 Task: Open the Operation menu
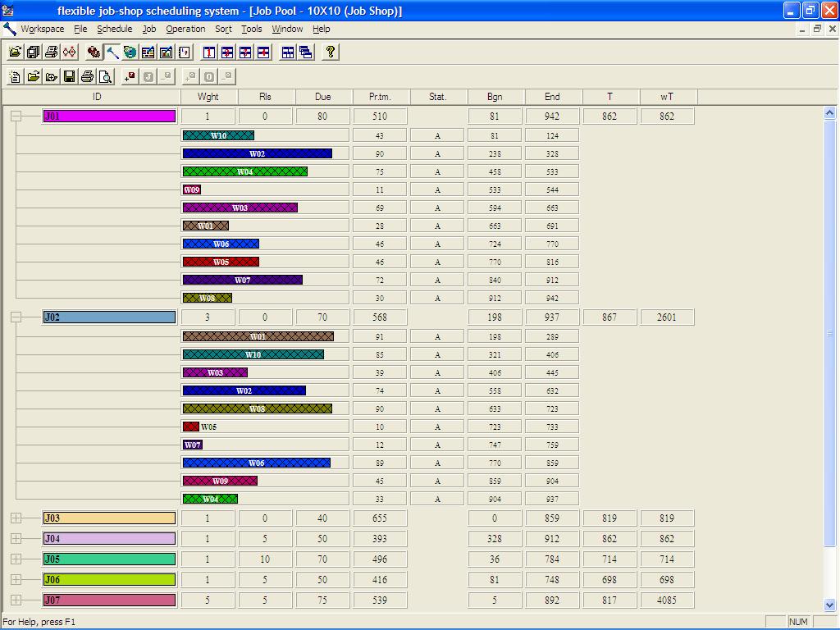click(x=185, y=29)
